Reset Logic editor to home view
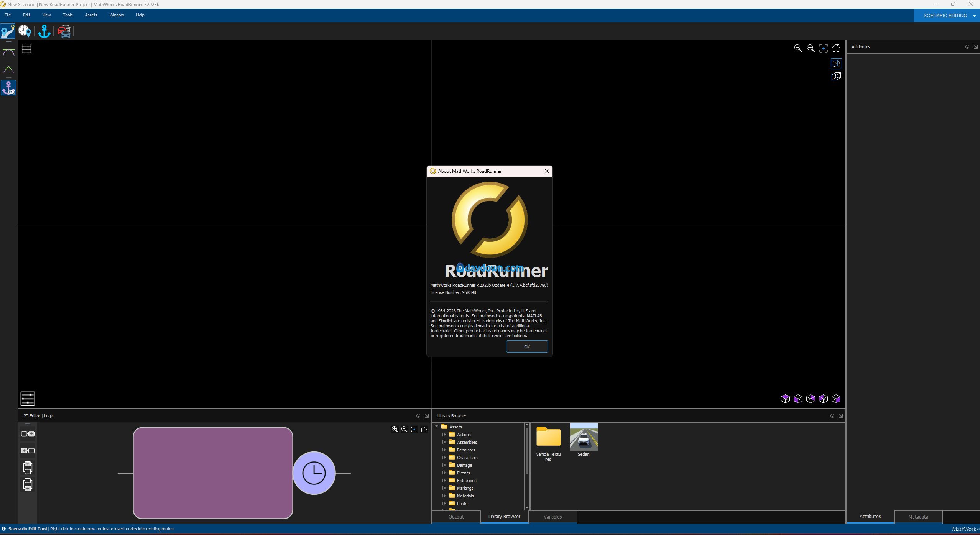This screenshot has width=980, height=535. point(424,430)
